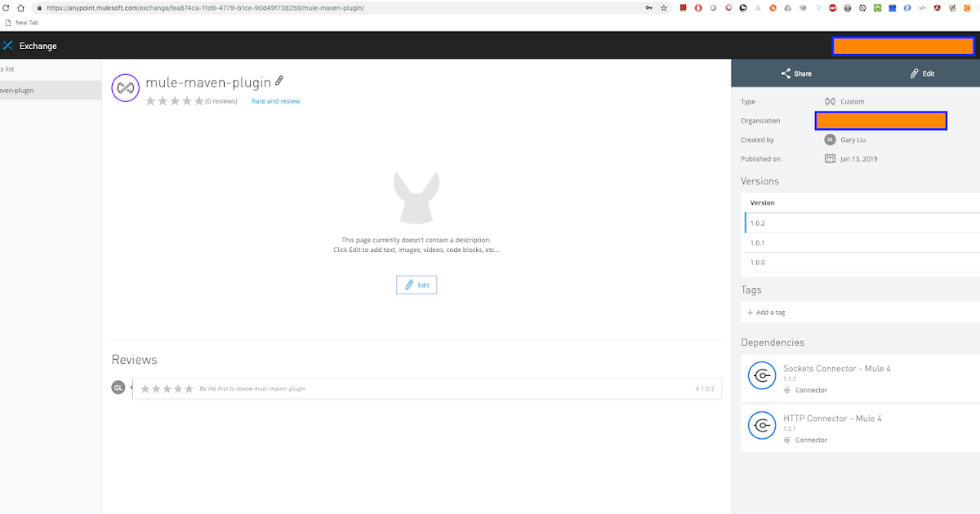Click the mule-maven-plugin purple asset icon
Screen dimensions: 980x514
(x=125, y=87)
